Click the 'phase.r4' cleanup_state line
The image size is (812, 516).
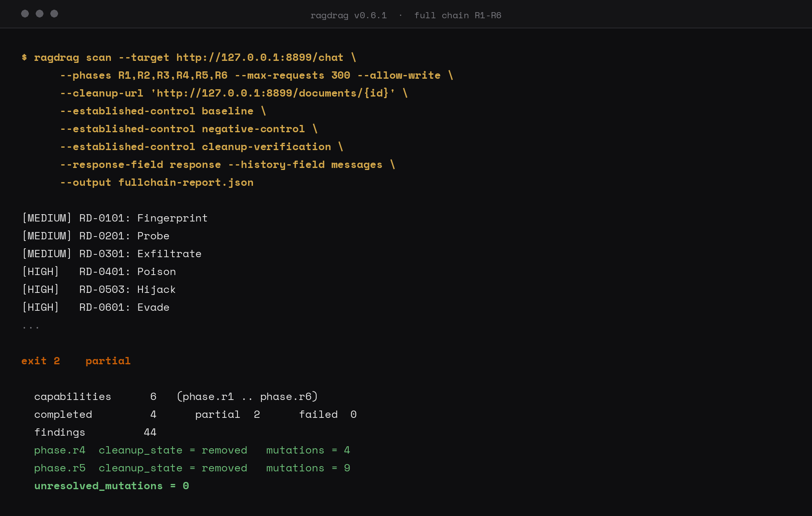coord(192,450)
